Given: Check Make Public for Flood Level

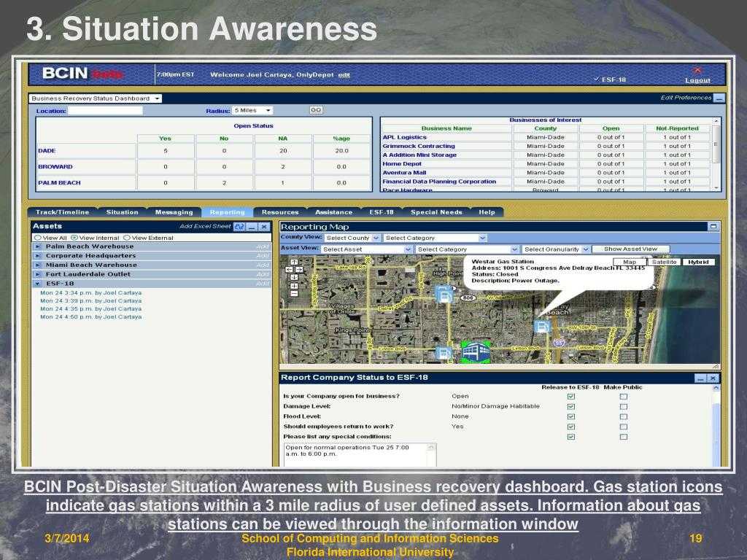Looking at the screenshot, I should 624,416.
